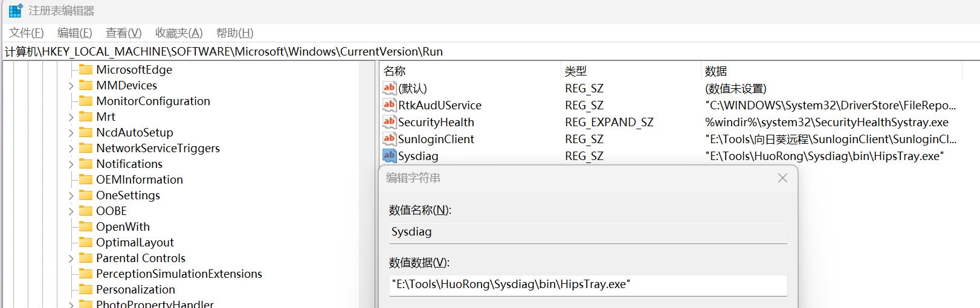
Task: Select the SunloginClient value name
Action: coord(436,139)
